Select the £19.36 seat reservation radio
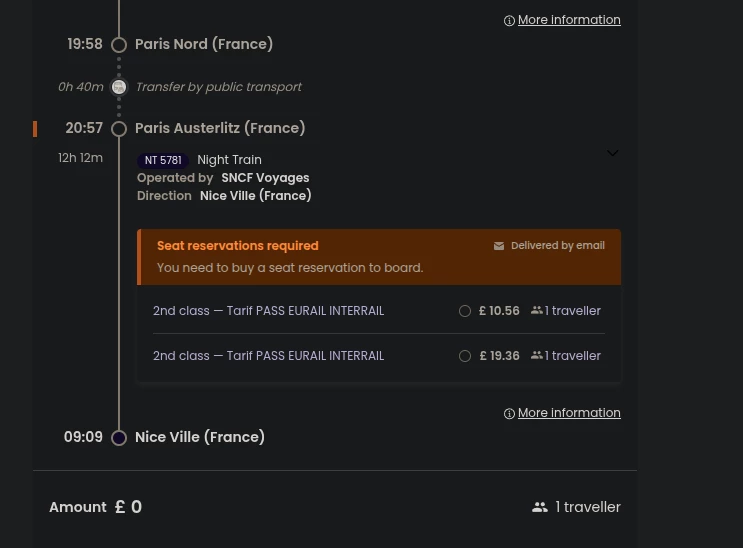The height and width of the screenshot is (548, 743). [465, 356]
